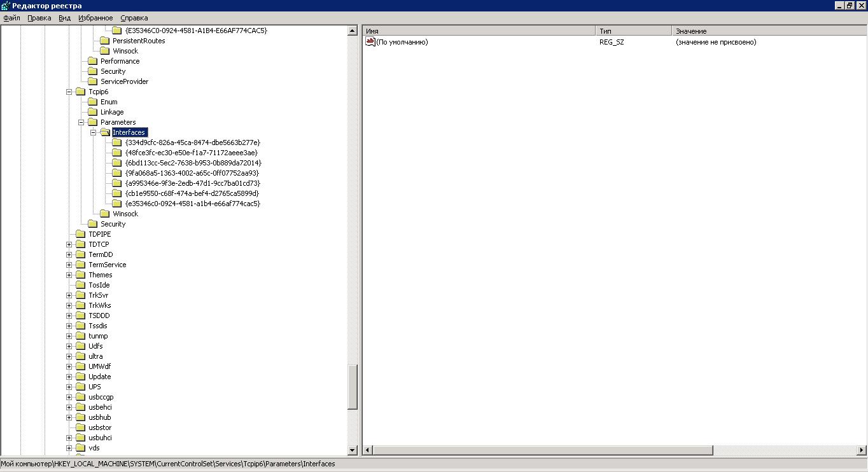The height and width of the screenshot is (472, 868).
Task: Open the Вид menu
Action: tap(65, 18)
